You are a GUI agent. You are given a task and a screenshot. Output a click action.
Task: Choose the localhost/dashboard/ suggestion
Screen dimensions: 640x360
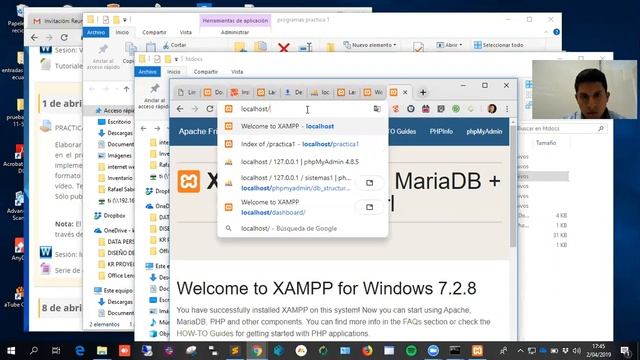286,207
